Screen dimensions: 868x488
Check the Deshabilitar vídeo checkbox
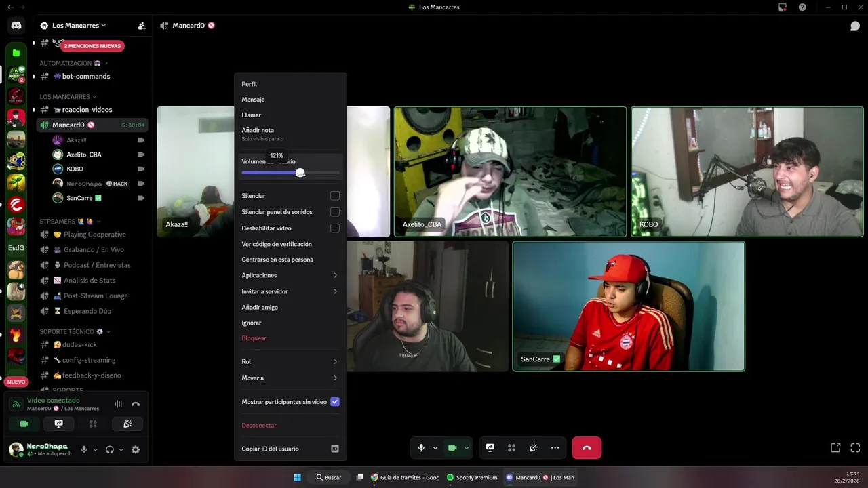tap(334, 228)
